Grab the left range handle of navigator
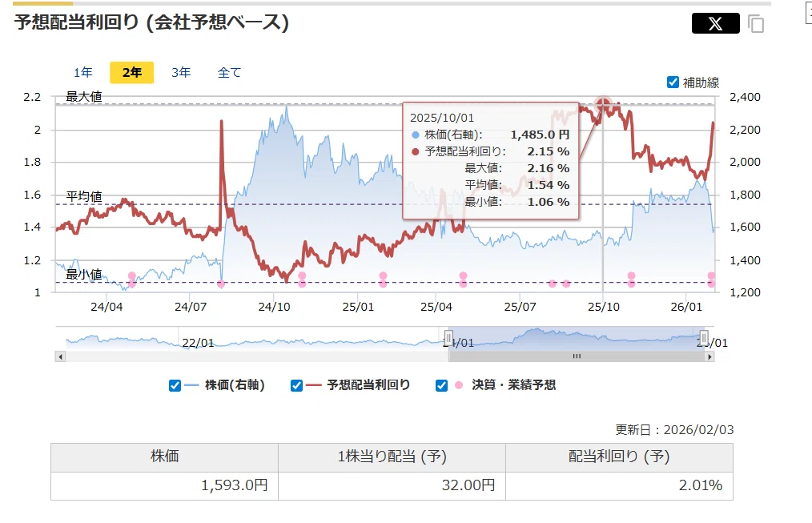This screenshot has width=812, height=523. pyautogui.click(x=448, y=338)
